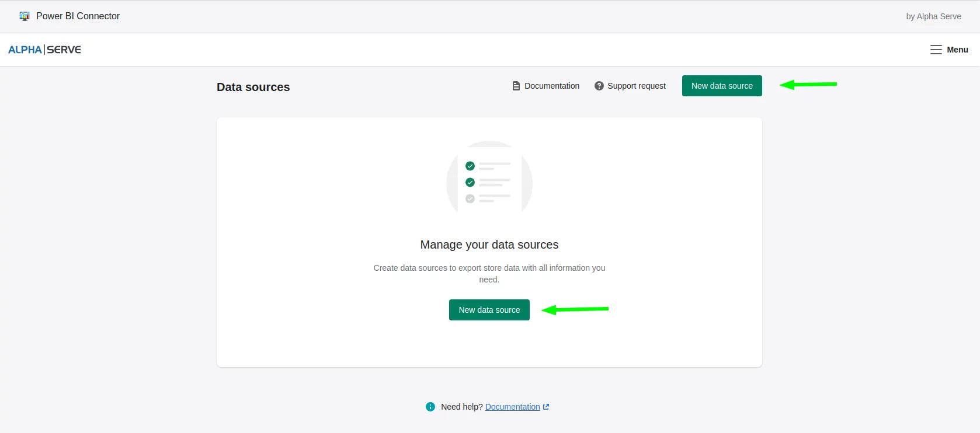The image size is (980, 433).
Task: Click the 'by Alpha Serve' text
Action: (933, 16)
